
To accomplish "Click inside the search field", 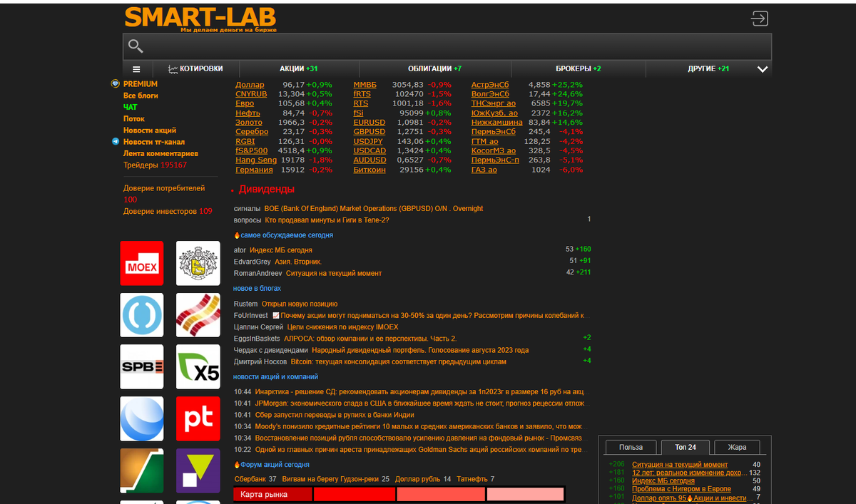I will pos(447,47).
